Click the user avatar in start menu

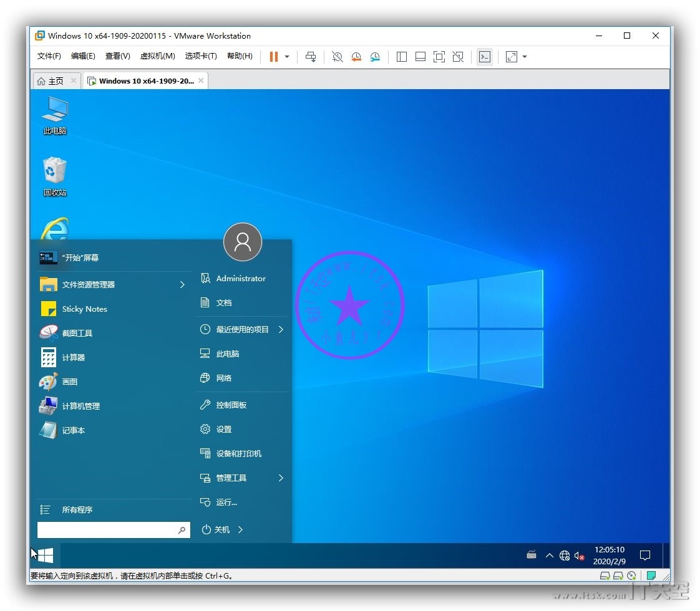[243, 242]
